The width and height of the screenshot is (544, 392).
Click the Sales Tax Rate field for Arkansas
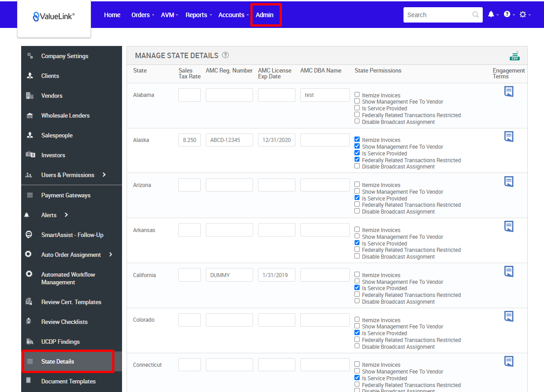click(189, 229)
